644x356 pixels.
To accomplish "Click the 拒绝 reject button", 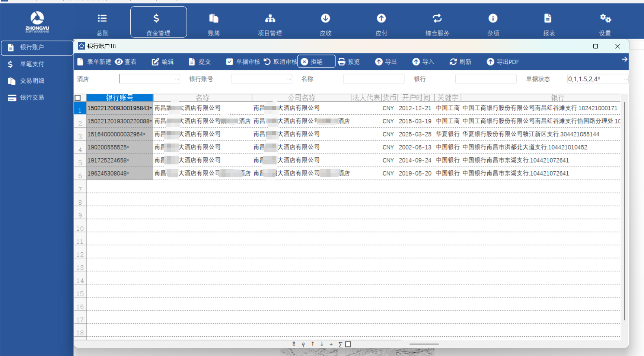I will [316, 62].
